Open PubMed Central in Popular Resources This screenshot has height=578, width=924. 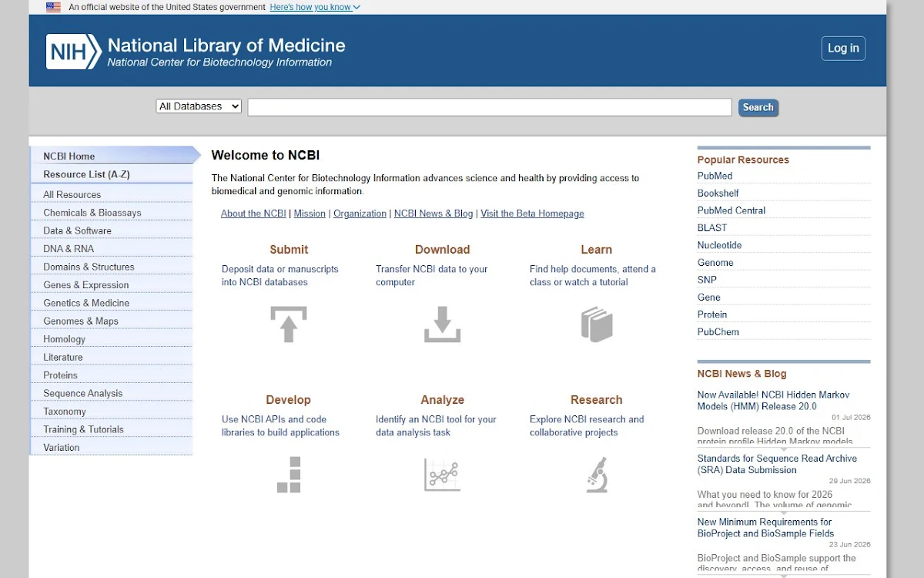point(731,210)
